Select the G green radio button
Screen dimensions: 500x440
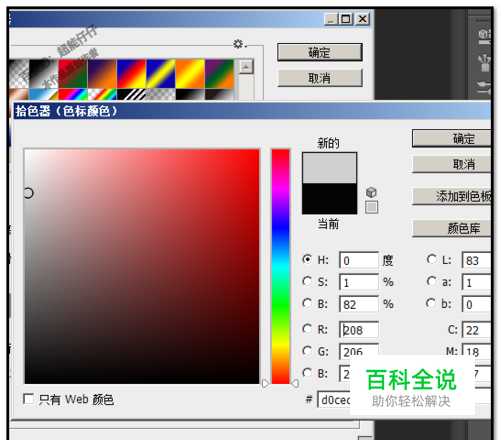tap(307, 351)
